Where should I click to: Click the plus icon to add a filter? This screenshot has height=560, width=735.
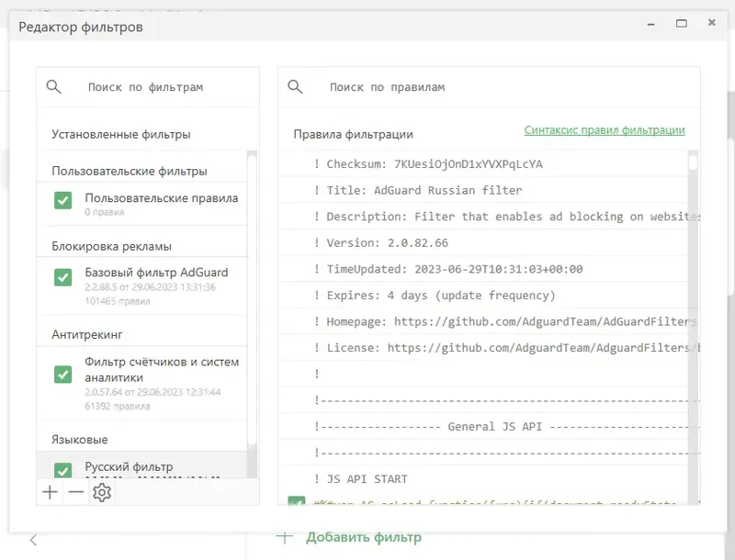click(50, 492)
